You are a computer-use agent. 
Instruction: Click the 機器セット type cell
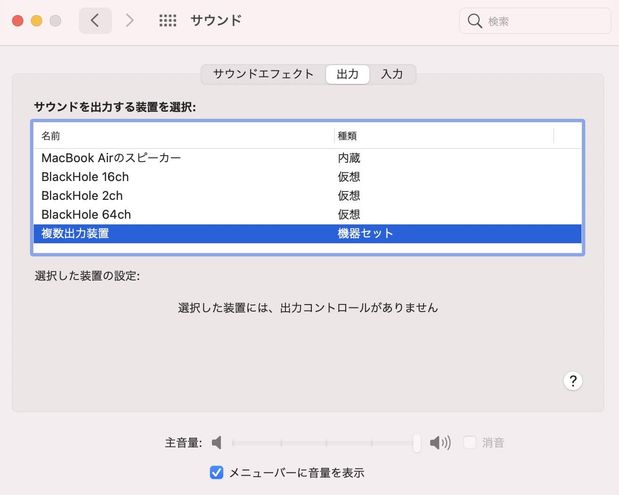point(365,233)
